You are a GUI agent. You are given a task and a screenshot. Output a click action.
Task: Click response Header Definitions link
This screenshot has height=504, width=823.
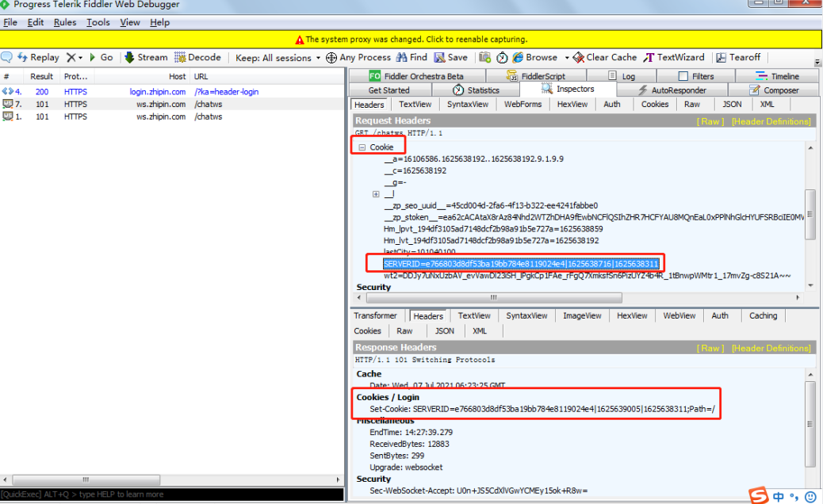[x=771, y=348]
